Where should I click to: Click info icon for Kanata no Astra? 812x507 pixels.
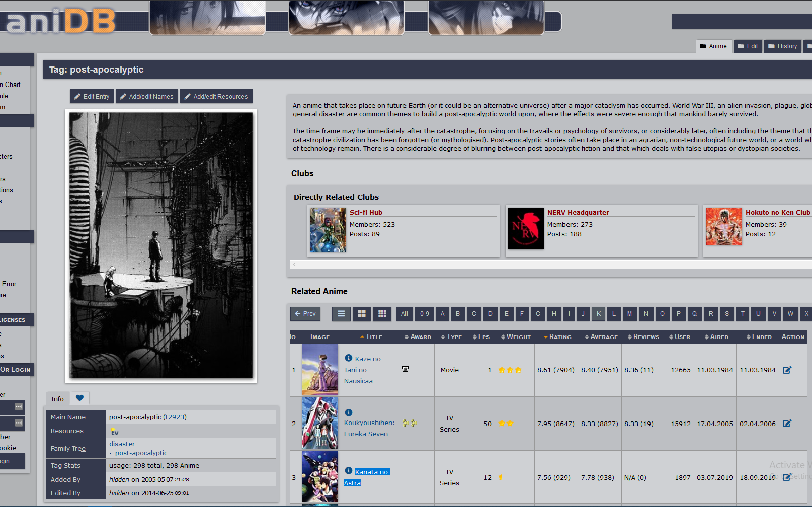pos(348,470)
